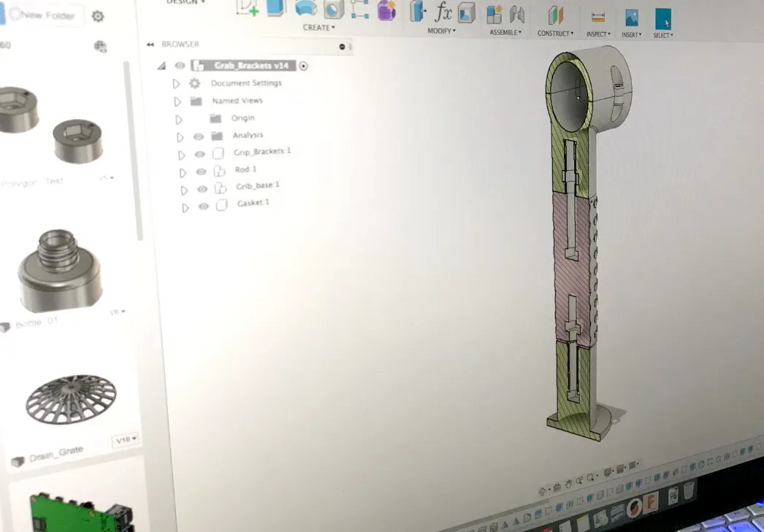Open the Drain_Grate design thumbnail
The image size is (764, 532).
pyautogui.click(x=71, y=399)
